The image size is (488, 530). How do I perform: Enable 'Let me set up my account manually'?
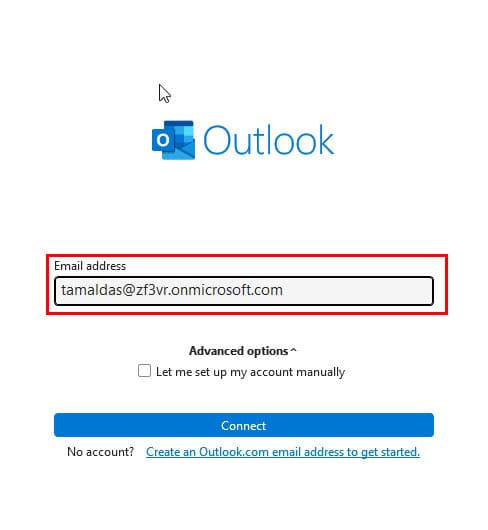(144, 371)
